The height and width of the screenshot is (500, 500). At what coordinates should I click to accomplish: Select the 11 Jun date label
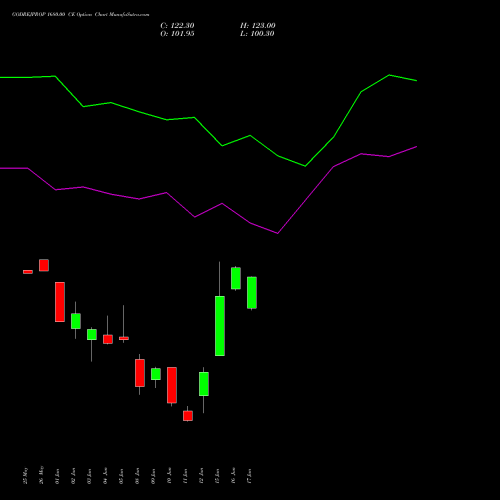(186, 476)
